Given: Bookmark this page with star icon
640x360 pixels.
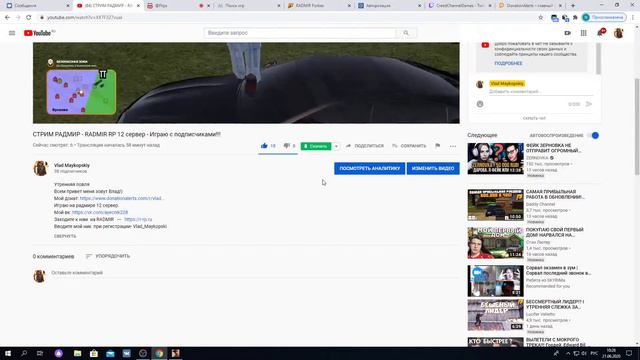Looking at the screenshot, I should tap(541, 18).
